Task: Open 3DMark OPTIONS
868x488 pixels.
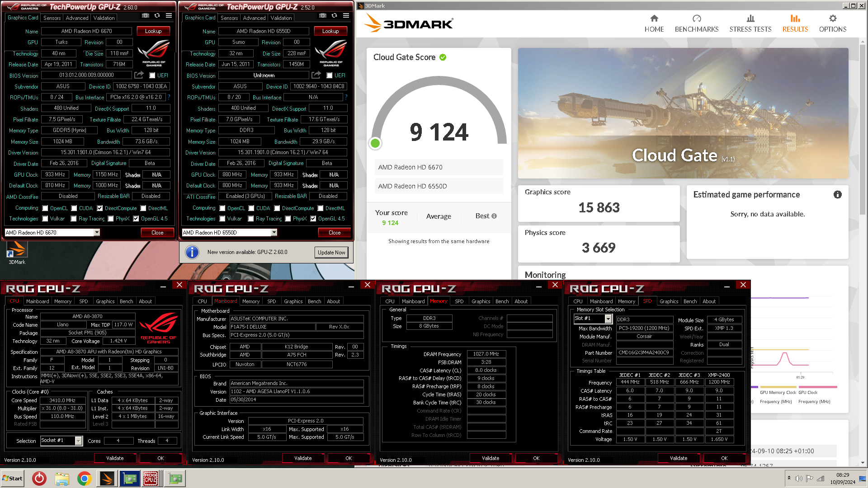Action: point(833,23)
